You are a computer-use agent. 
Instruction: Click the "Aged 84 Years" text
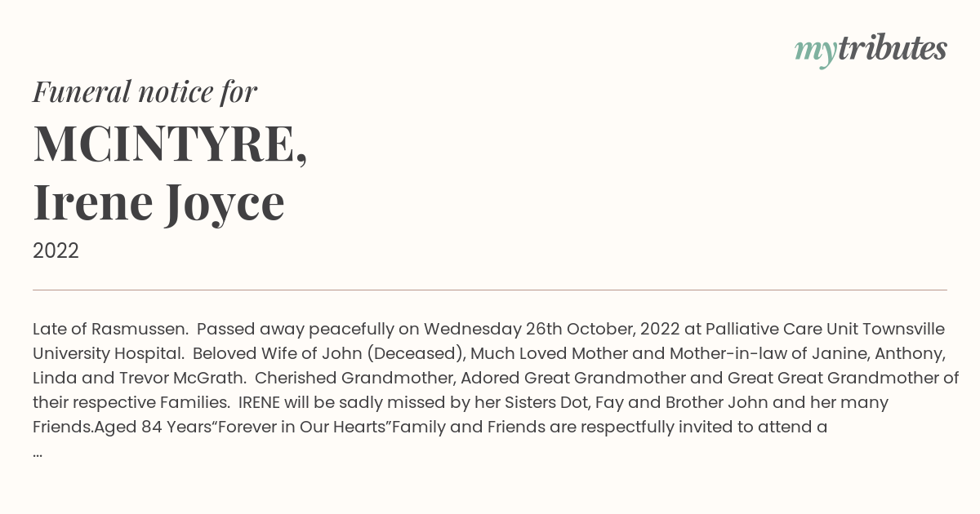[x=153, y=428]
